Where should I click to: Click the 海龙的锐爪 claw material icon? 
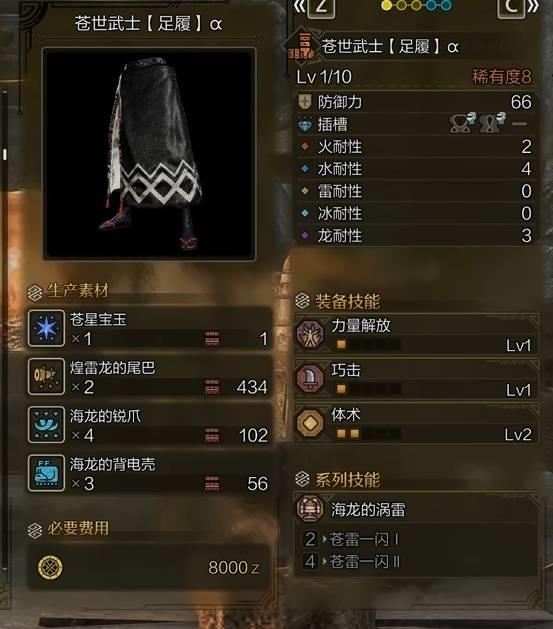click(46, 424)
